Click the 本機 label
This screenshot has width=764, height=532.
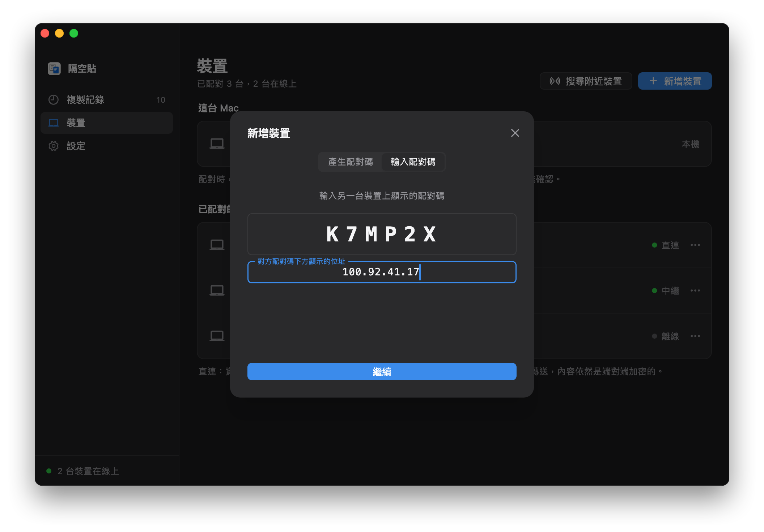(x=690, y=144)
